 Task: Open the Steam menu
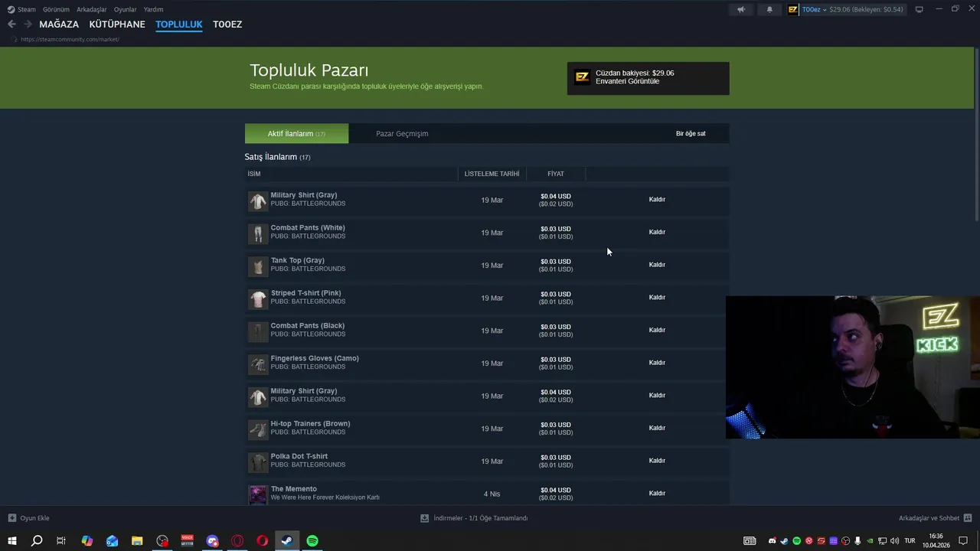(x=21, y=9)
